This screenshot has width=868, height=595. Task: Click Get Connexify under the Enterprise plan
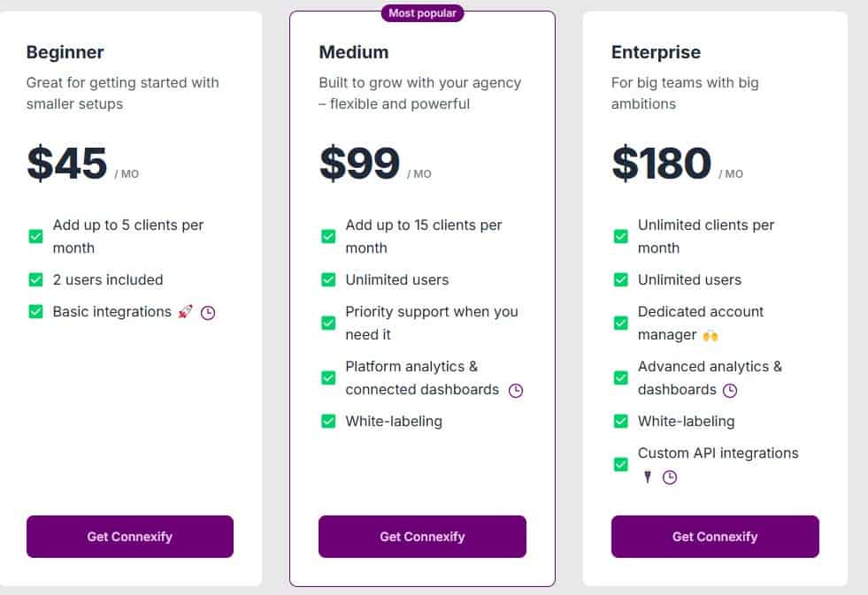715,537
